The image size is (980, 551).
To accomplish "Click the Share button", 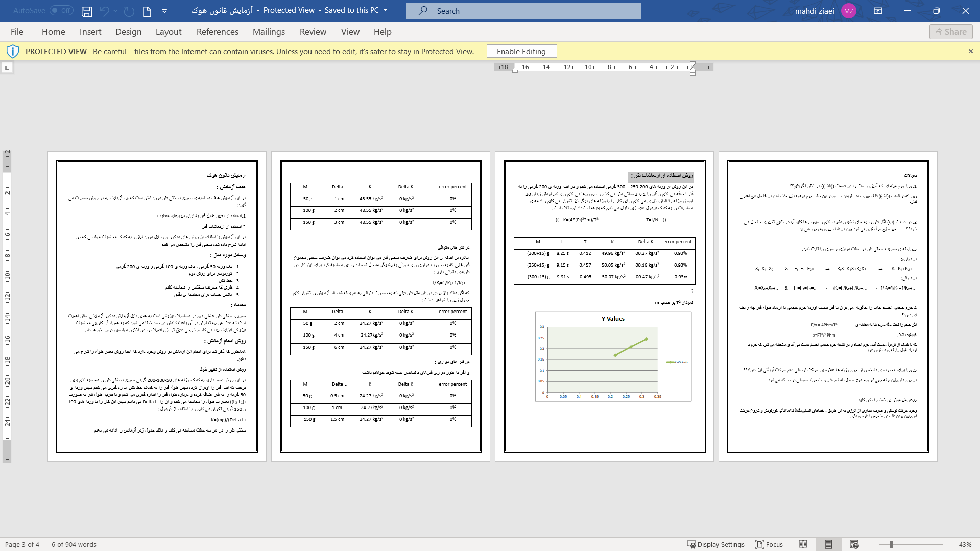I will pos(951,32).
